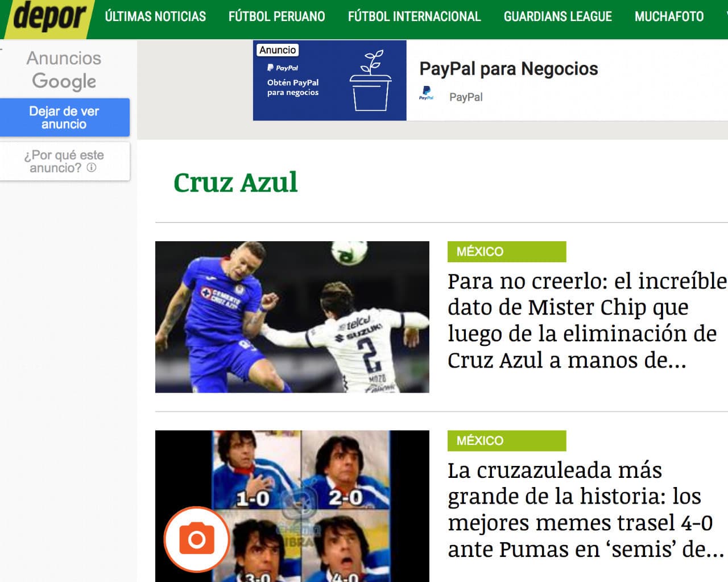The width and height of the screenshot is (728, 582).
Task: Open the Cruz Azul vs Pumas header photo
Action: (292, 317)
